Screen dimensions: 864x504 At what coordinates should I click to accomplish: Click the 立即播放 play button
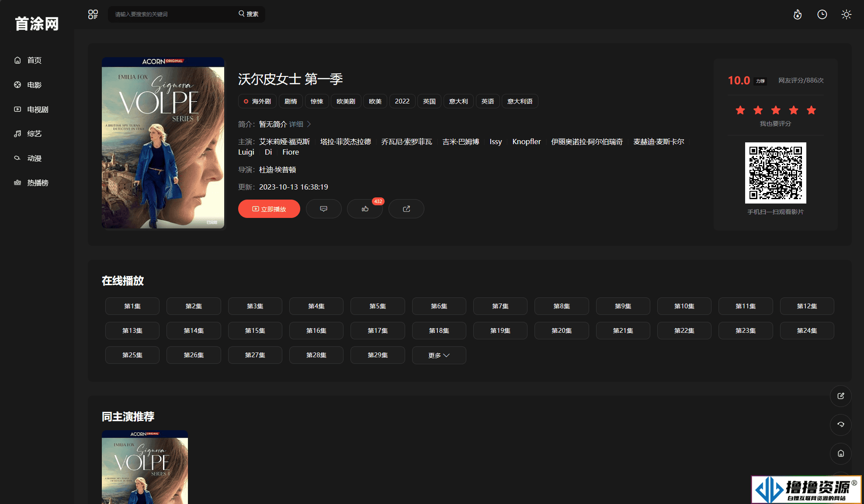269,209
